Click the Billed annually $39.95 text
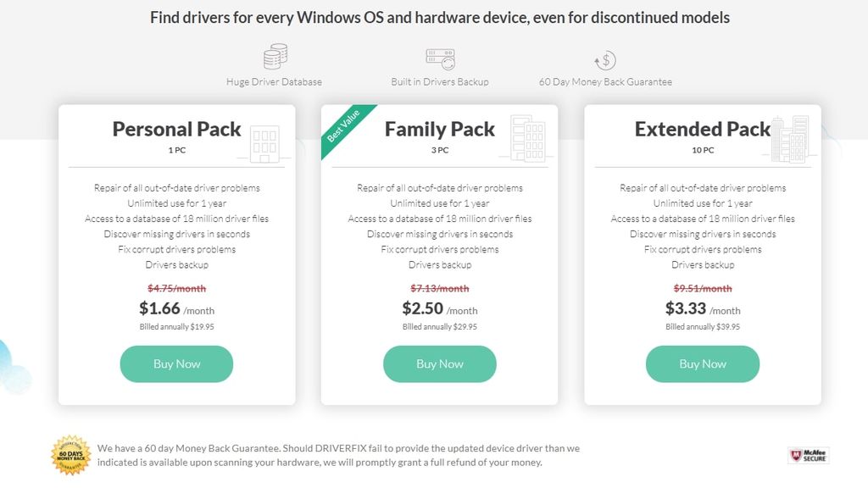Screen dimensions: 868x488 click(x=703, y=326)
